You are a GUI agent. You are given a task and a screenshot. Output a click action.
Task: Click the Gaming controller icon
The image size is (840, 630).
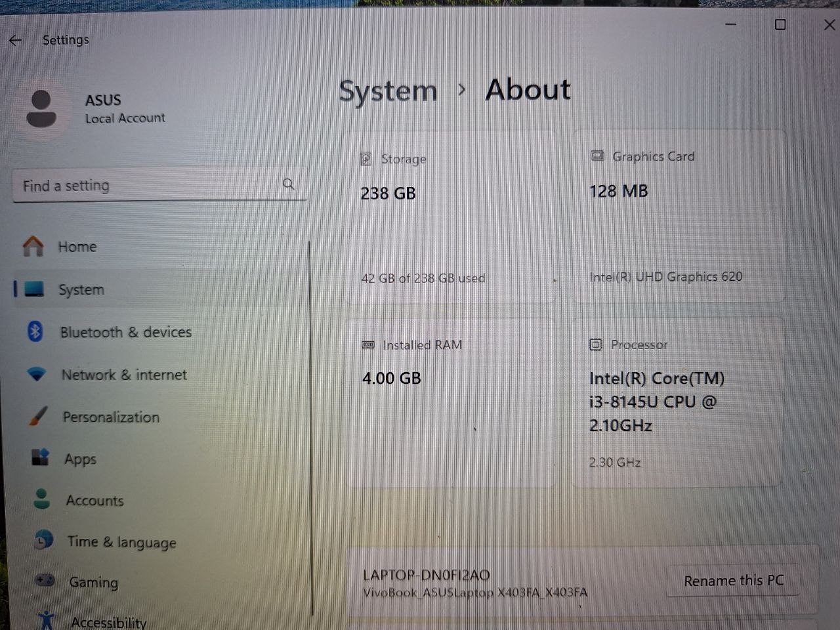click(x=45, y=581)
